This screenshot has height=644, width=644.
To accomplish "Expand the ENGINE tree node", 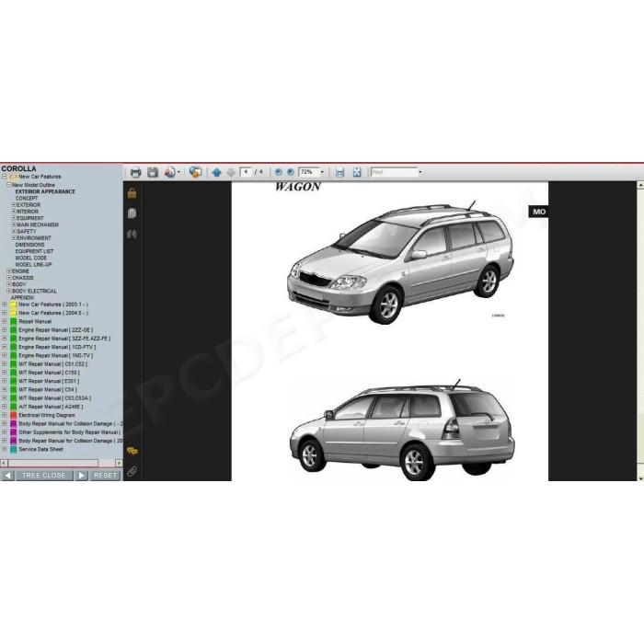I will click(x=9, y=271).
